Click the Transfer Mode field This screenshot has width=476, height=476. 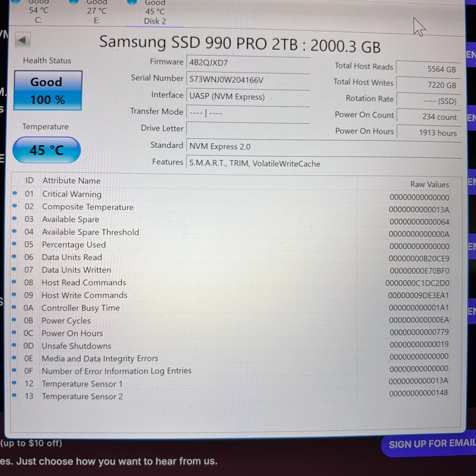pos(248,113)
